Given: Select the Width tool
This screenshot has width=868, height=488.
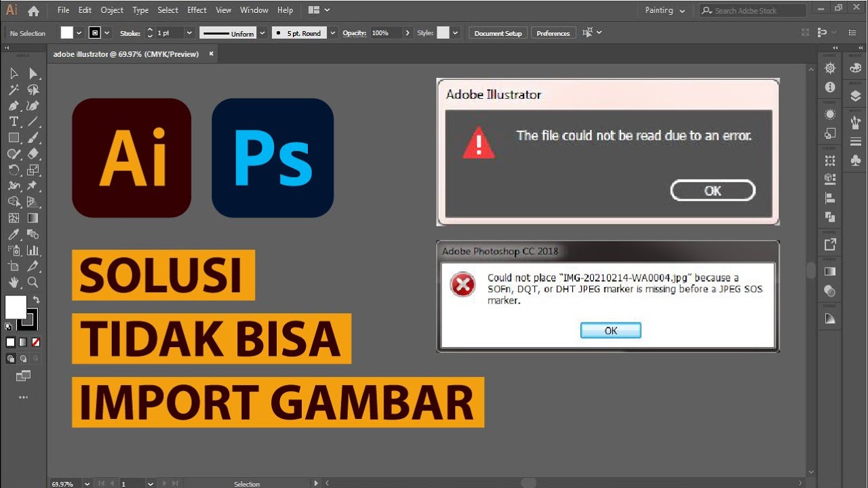Looking at the screenshot, I should (x=14, y=186).
